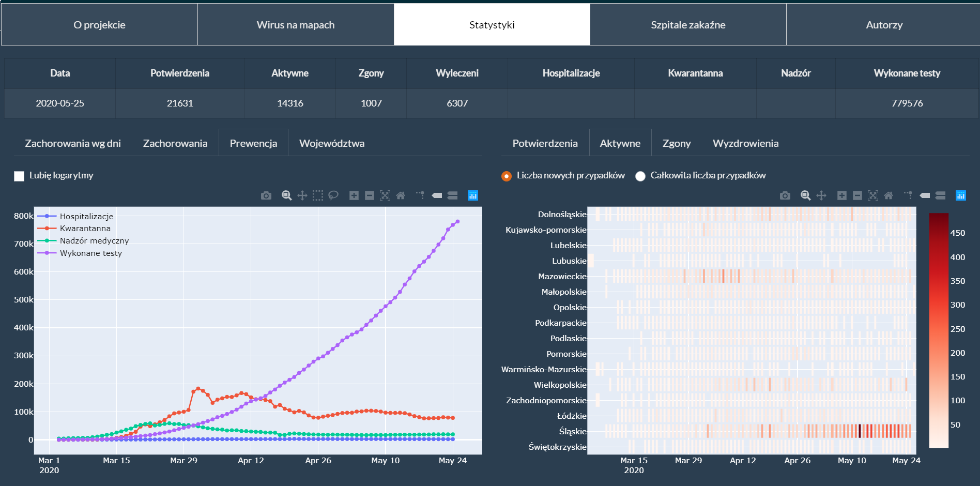Viewport: 980px width, 486px height.
Task: Compare data on hover, left chart
Action: [452, 195]
